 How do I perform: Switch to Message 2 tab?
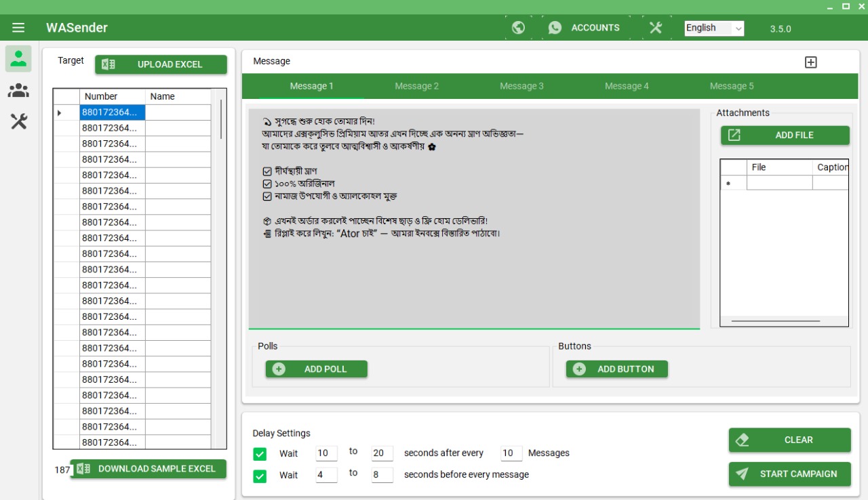pyautogui.click(x=416, y=86)
